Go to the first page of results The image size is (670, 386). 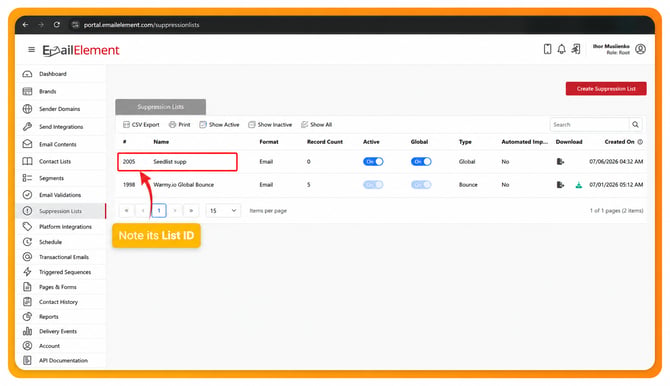point(126,210)
